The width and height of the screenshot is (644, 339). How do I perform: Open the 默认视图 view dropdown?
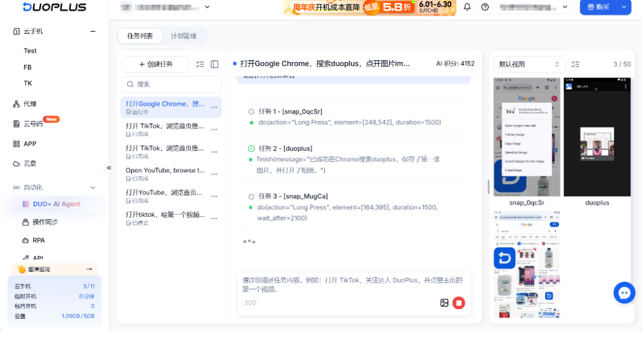(x=530, y=64)
